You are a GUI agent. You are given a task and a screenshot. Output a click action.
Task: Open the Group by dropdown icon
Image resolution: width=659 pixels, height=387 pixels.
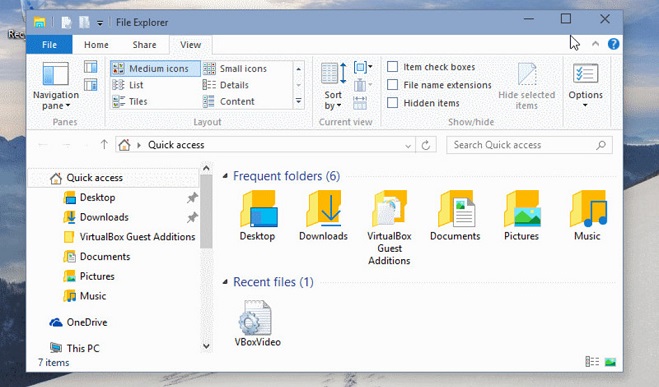coord(362,67)
